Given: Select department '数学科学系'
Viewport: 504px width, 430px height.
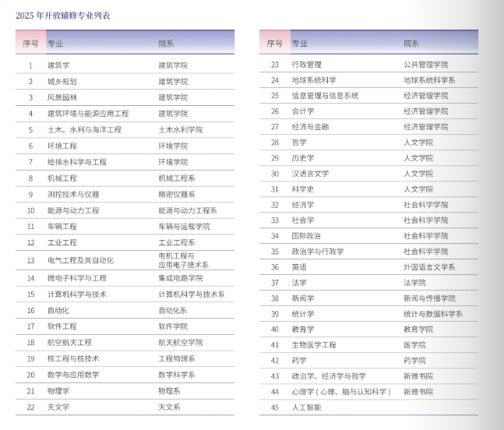Looking at the screenshot, I should click(x=177, y=375).
